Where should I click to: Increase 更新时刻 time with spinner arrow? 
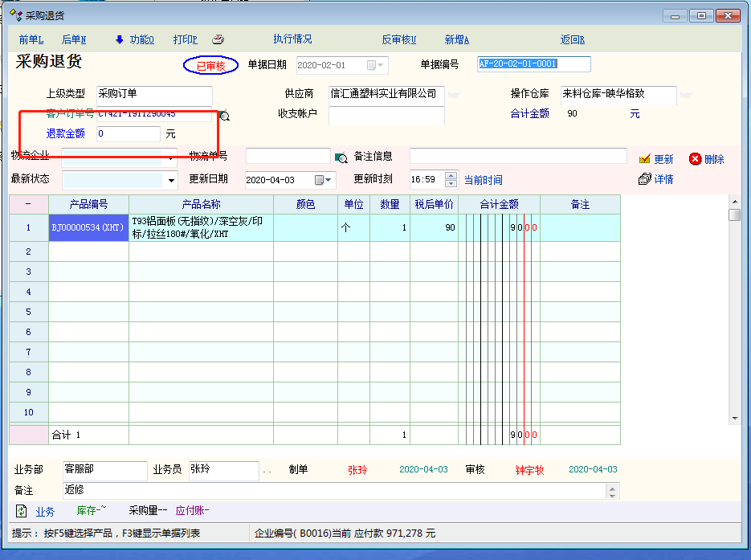coord(451,176)
